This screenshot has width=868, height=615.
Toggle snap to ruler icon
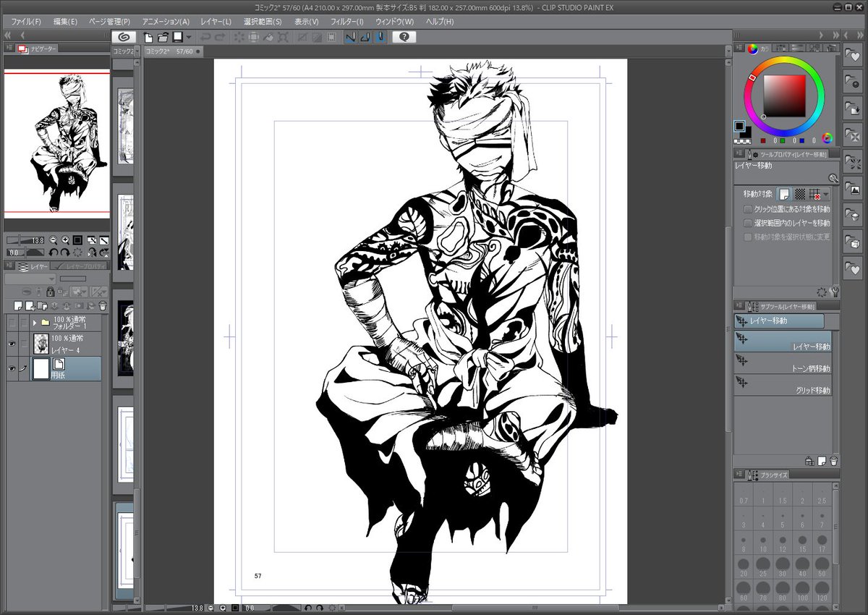click(x=350, y=37)
